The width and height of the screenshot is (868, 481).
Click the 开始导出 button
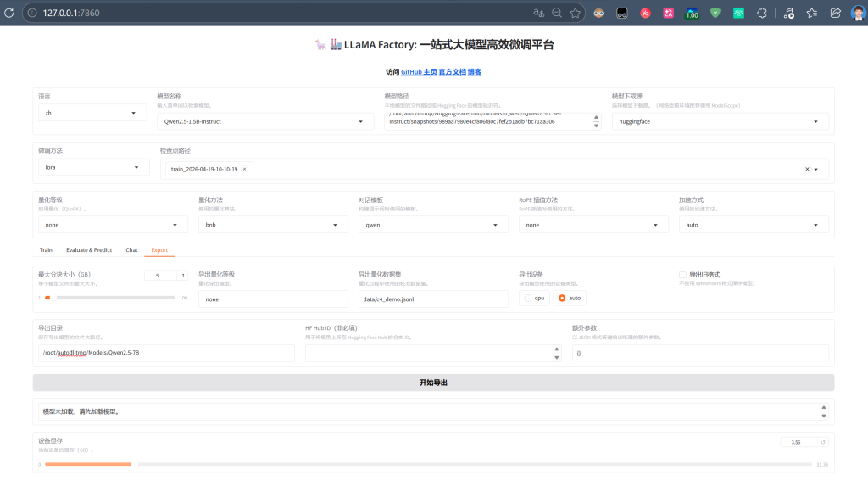[433, 383]
